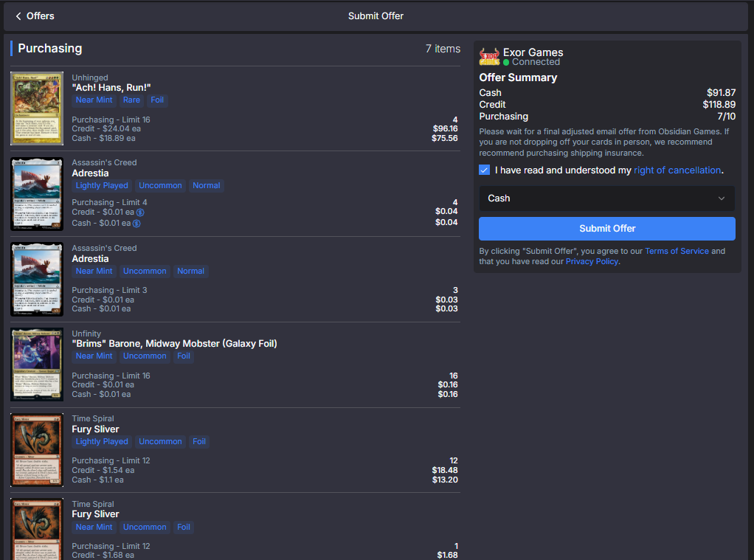The image size is (754, 560).
Task: Open the Cash payment type dropdown
Action: [607, 198]
